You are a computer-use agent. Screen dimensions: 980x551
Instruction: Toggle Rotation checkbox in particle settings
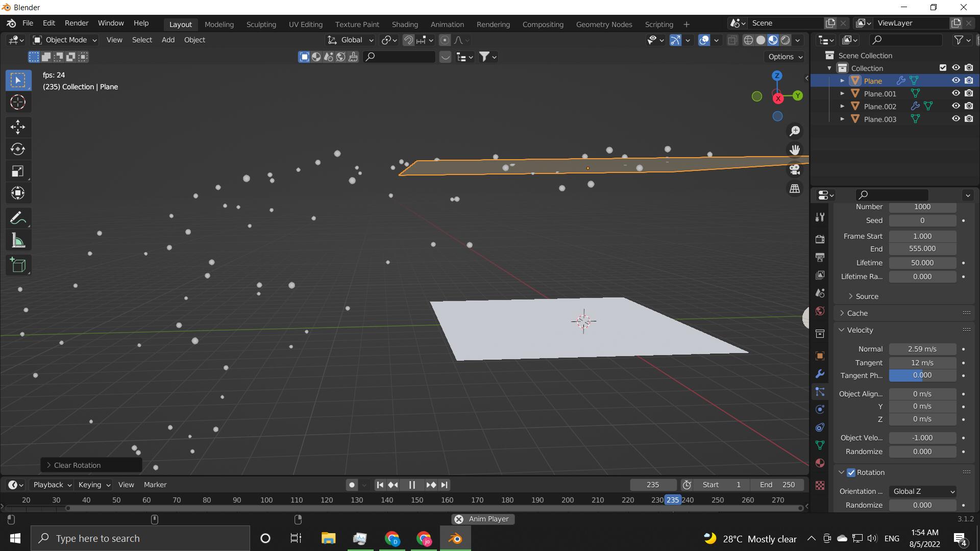tap(851, 472)
